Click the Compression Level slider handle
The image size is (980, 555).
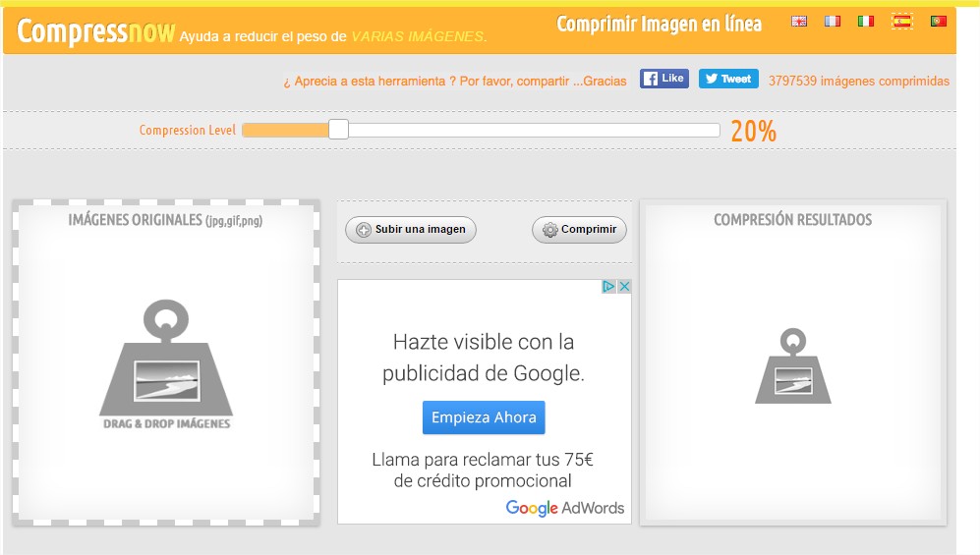(338, 130)
